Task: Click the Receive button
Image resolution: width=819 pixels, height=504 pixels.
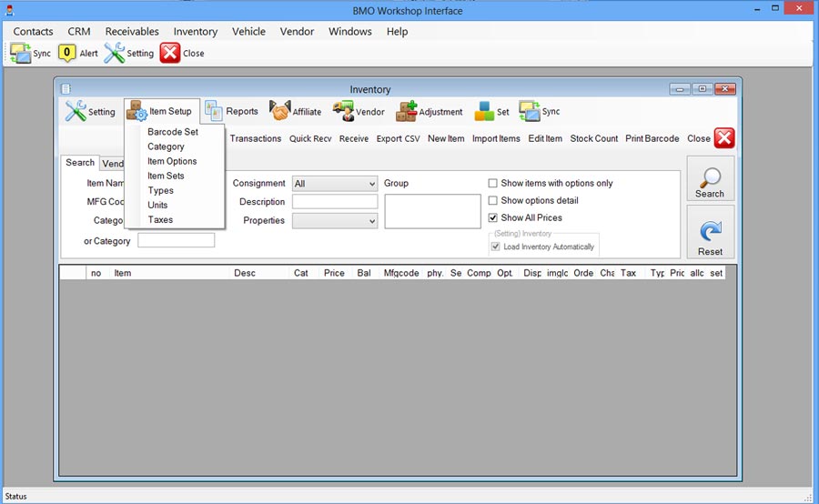Action: pos(354,138)
